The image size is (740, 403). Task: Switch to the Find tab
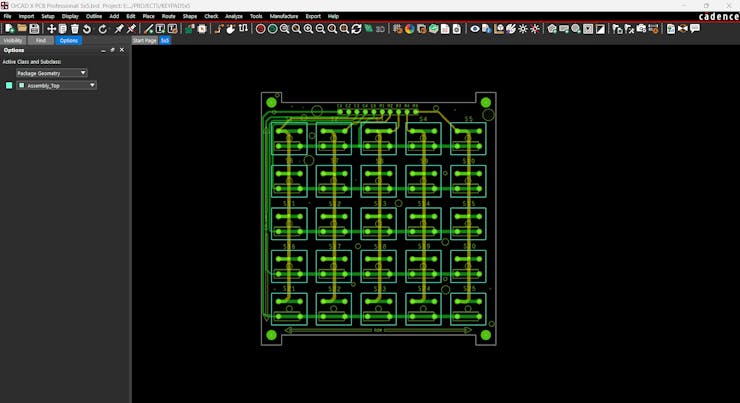point(41,40)
